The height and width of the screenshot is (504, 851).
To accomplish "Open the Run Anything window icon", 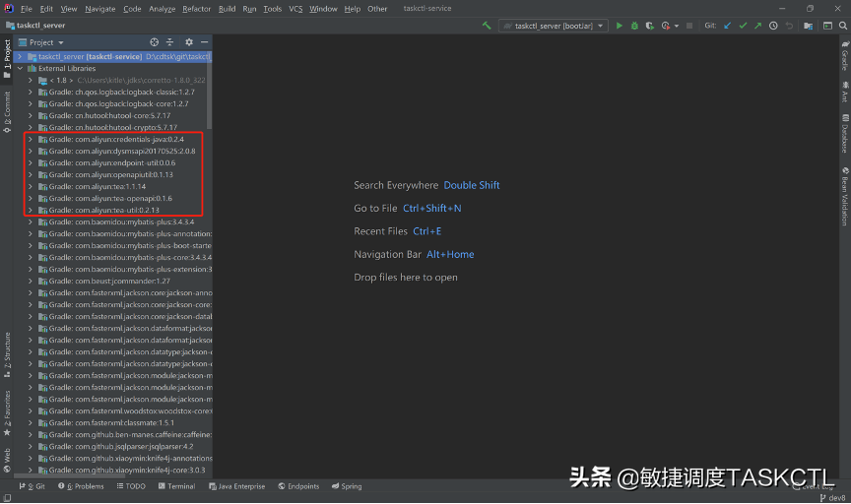I will 827,26.
